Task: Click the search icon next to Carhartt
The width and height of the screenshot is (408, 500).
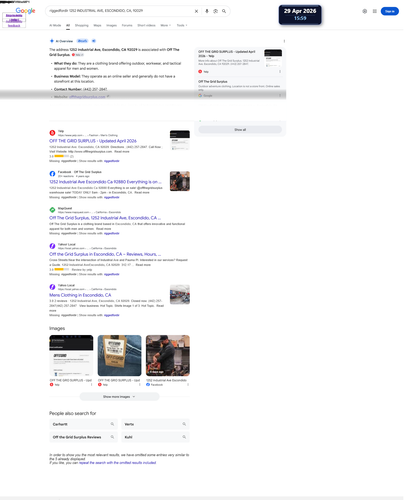Action: tap(112, 424)
